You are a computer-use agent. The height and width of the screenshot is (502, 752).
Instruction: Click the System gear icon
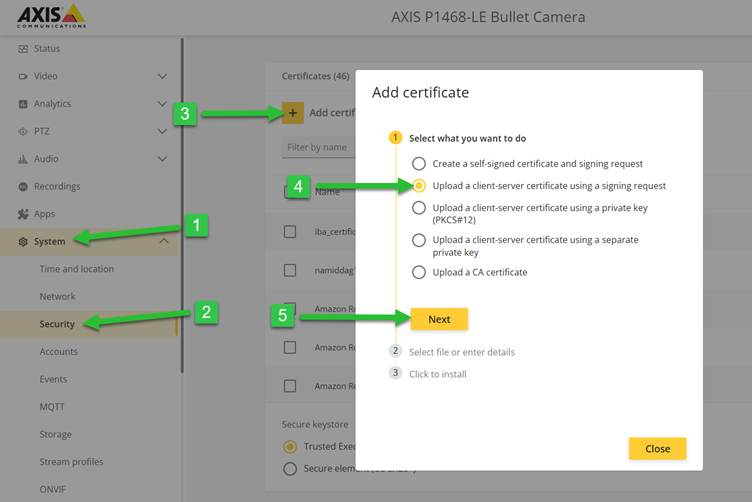pos(23,242)
